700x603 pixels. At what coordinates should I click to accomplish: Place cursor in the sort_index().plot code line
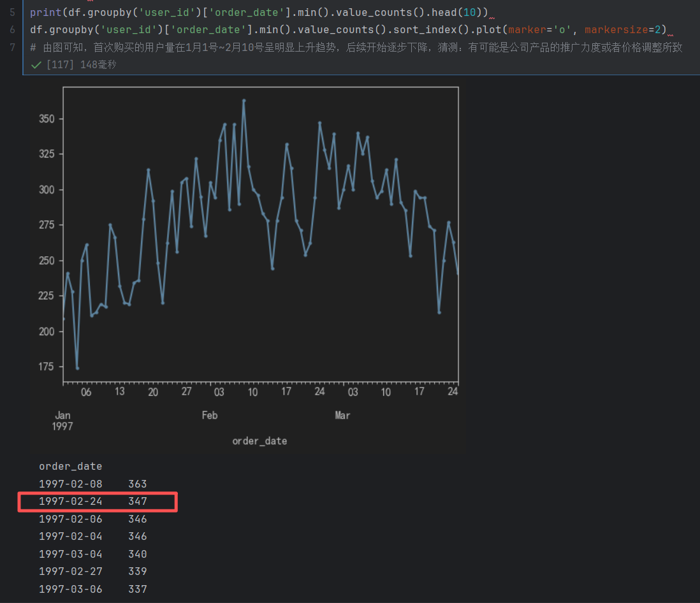coord(348,30)
